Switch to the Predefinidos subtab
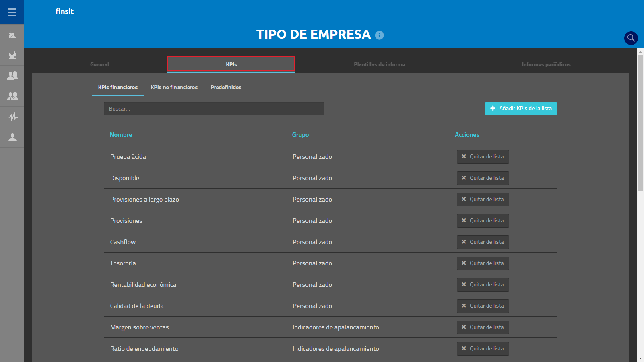Viewport: 644px width, 362px height. [226, 88]
